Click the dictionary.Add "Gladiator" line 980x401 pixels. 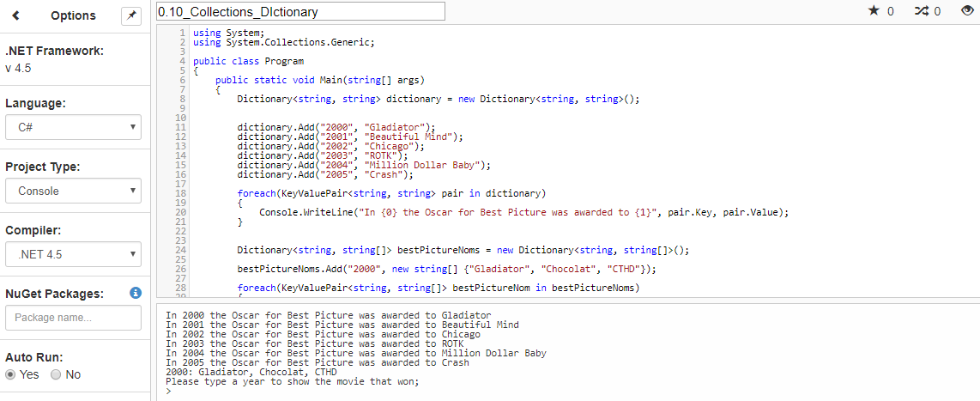tap(336, 127)
